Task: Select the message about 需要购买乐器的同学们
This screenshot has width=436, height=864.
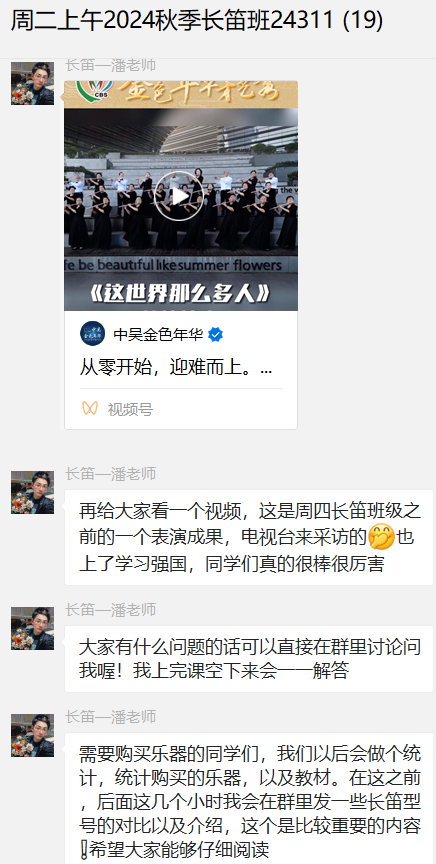Action: point(249,799)
